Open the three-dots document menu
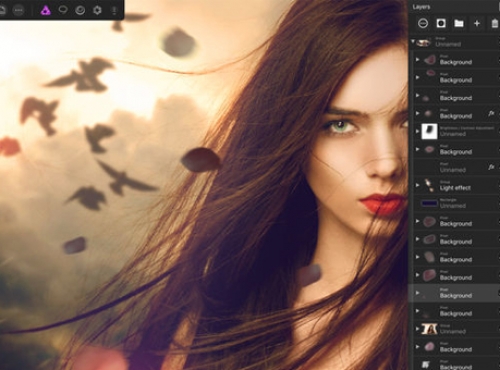The image size is (500, 370). (x=19, y=10)
